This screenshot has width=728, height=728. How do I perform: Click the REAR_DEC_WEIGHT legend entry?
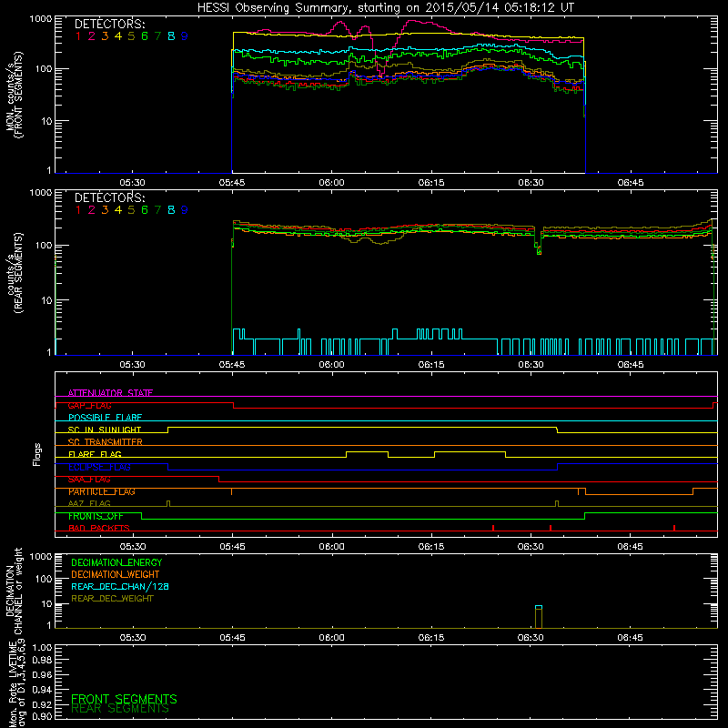(x=112, y=599)
